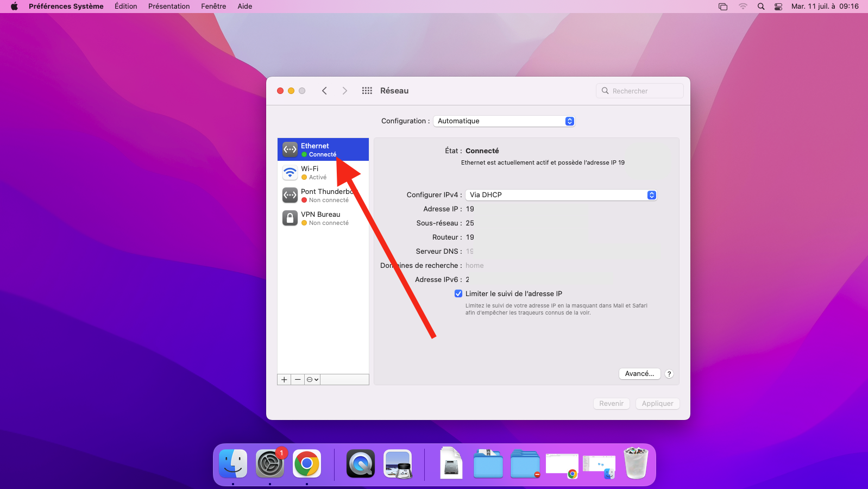Click the Appliquer button
This screenshot has width=868, height=489.
(657, 404)
